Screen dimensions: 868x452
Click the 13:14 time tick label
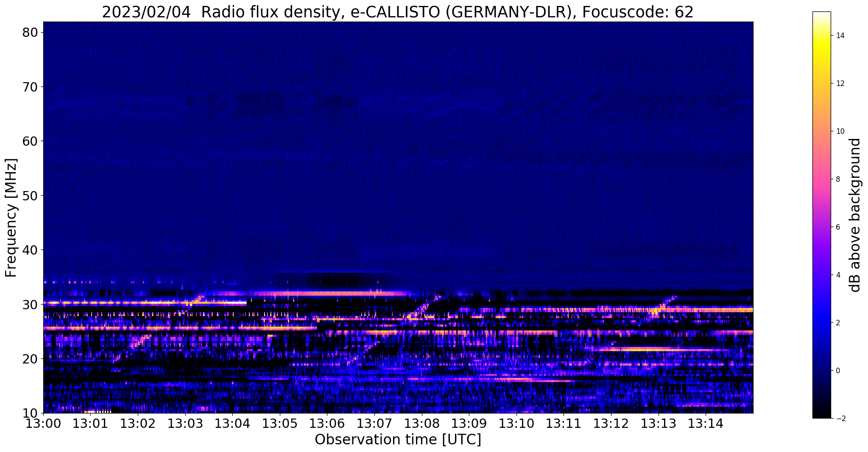[706, 424]
